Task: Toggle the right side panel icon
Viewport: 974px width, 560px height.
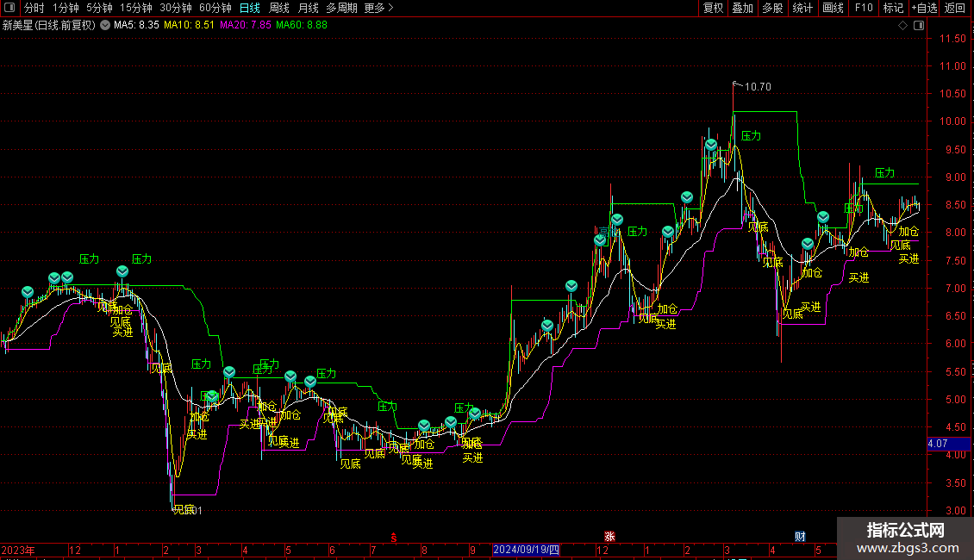Action: [919, 26]
